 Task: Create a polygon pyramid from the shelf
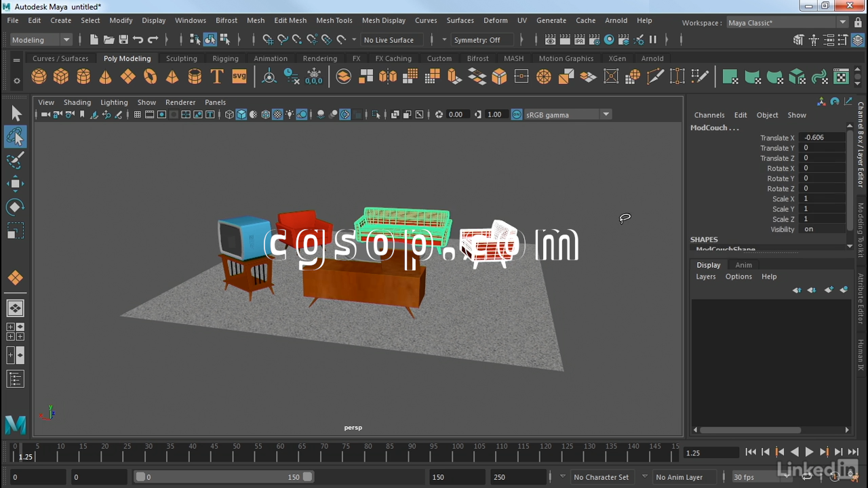[x=172, y=77]
